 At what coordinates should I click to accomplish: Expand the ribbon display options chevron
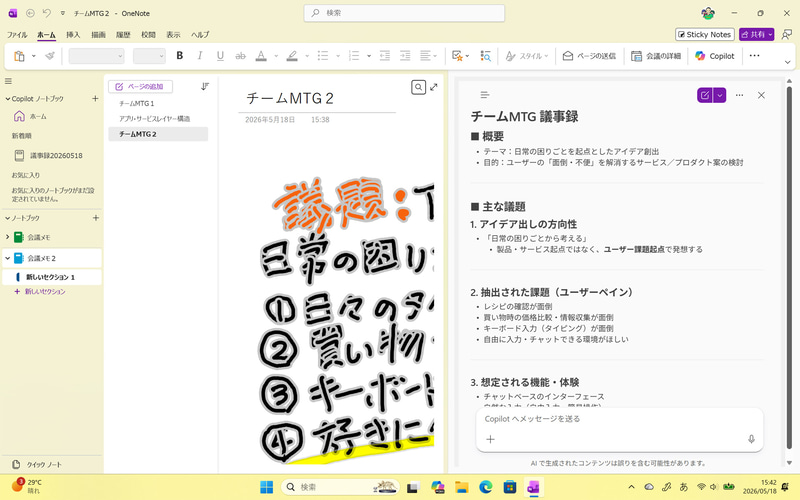pyautogui.click(x=787, y=62)
